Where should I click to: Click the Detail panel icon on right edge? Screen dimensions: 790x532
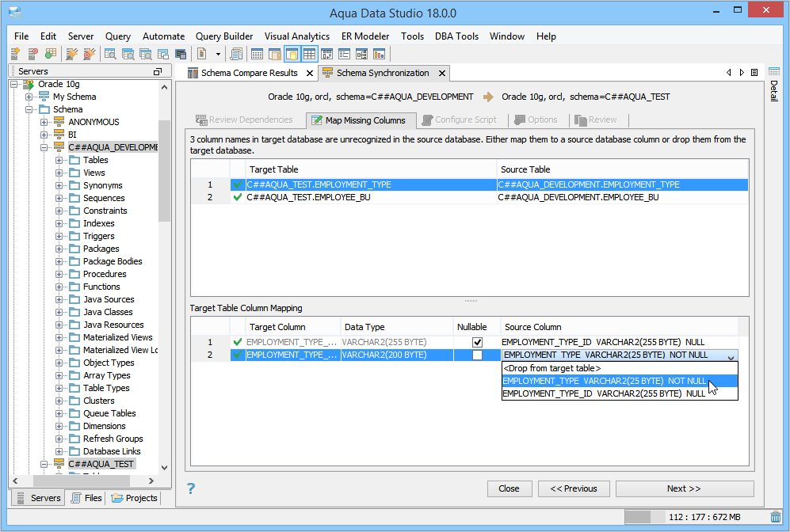pyautogui.click(x=774, y=71)
